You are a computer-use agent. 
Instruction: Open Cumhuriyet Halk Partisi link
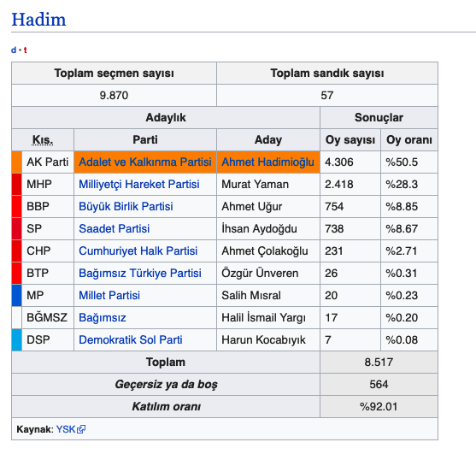click(138, 251)
